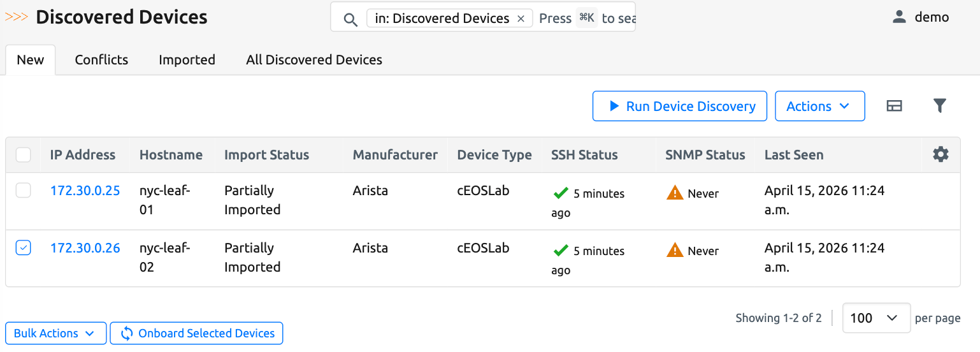This screenshot has height=352, width=980.
Task: Open the Bulk Actions dropdown
Action: point(55,334)
